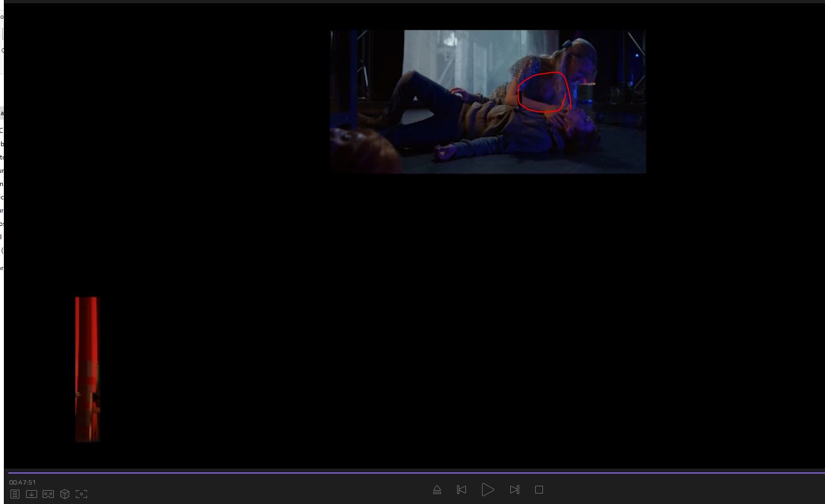Open a file with the eject icon
This screenshot has height=504, width=825.
pos(437,490)
